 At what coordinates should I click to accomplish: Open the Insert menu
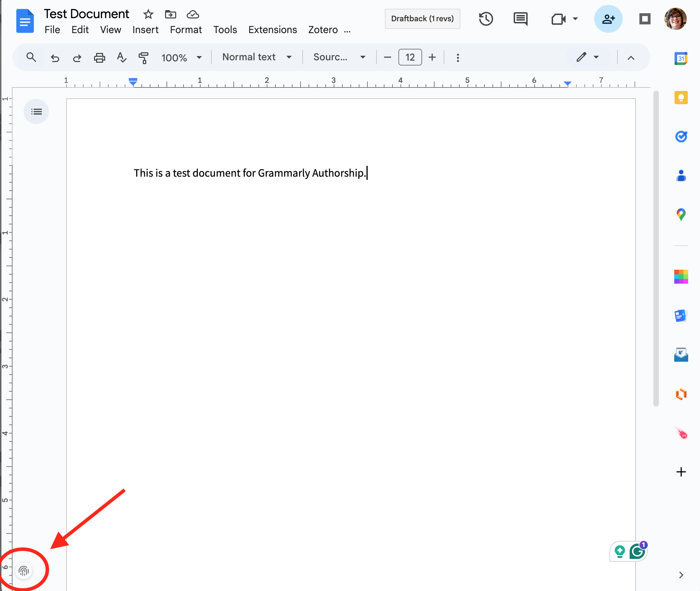click(x=145, y=30)
